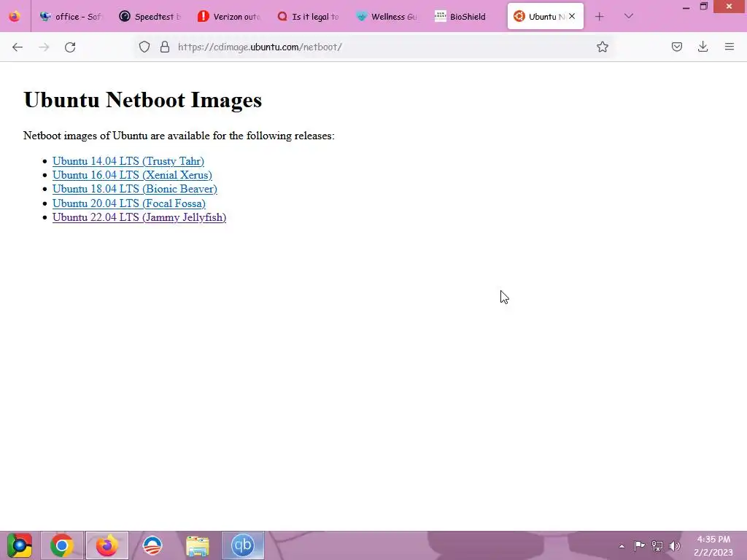Open the Firefox hamburger application menu

coord(729,47)
